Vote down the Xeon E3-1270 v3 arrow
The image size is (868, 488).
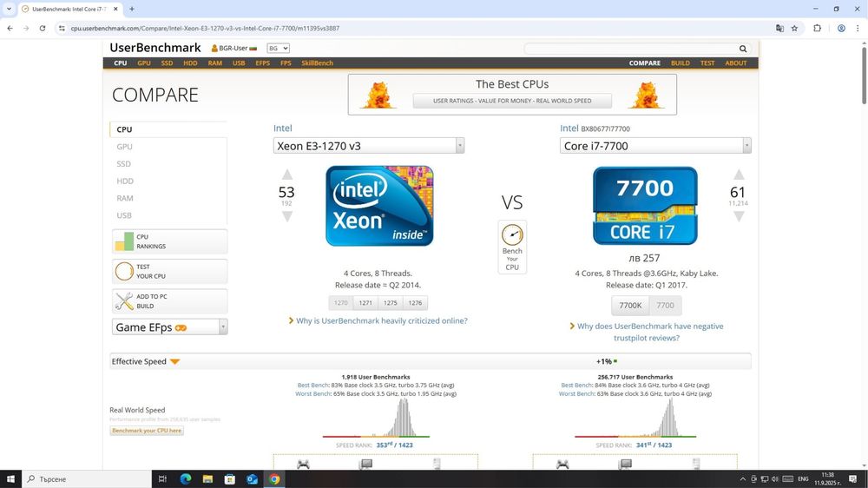286,216
